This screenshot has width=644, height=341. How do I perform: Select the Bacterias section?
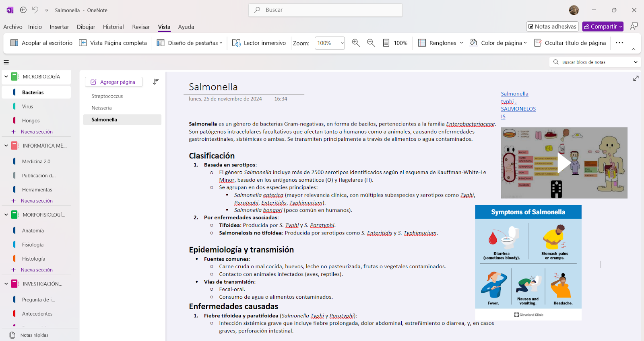(x=37, y=92)
